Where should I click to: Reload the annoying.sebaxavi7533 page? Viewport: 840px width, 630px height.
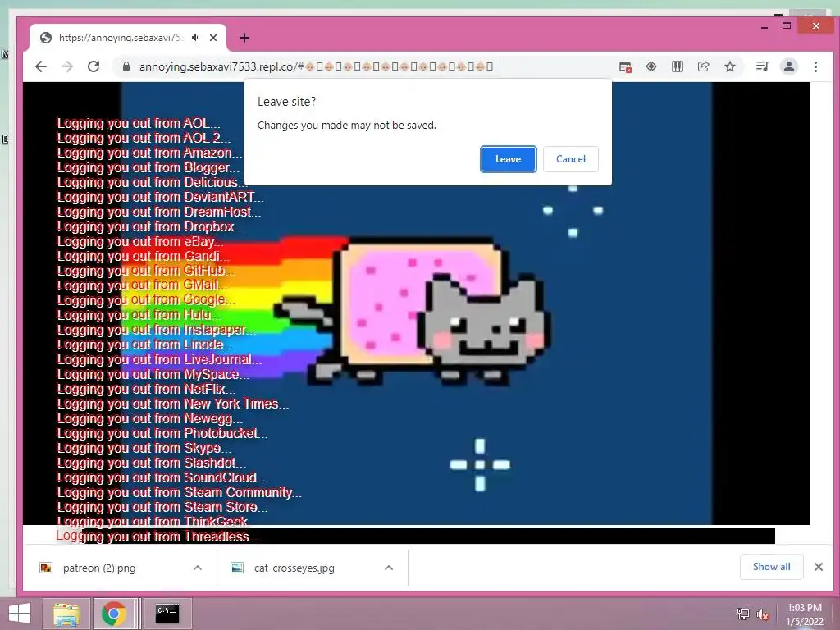94,66
